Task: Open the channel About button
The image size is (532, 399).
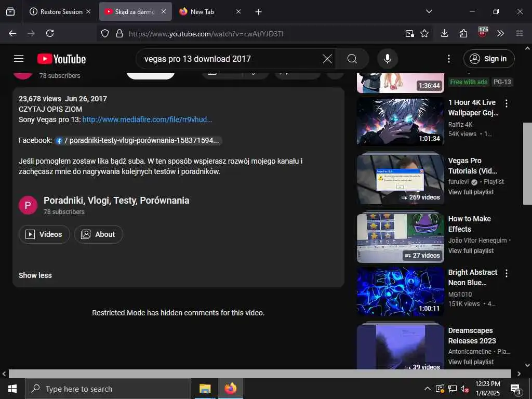Action: click(x=98, y=234)
